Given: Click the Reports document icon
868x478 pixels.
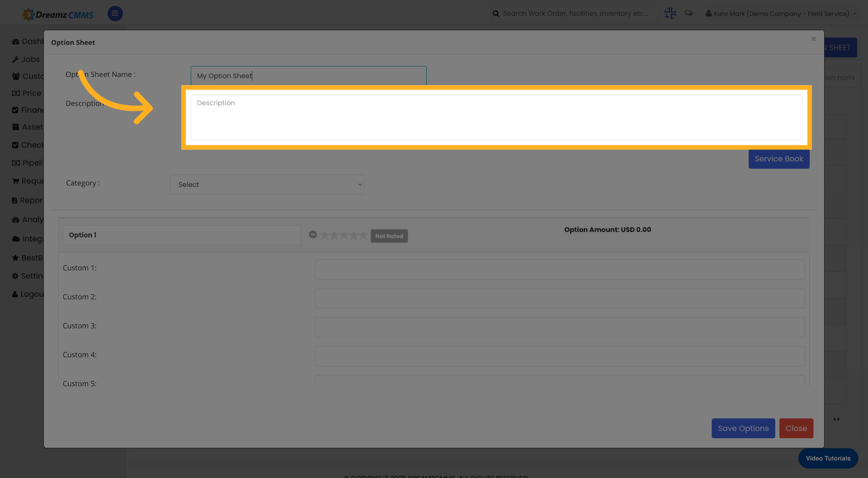Looking at the screenshot, I should 15,200.
